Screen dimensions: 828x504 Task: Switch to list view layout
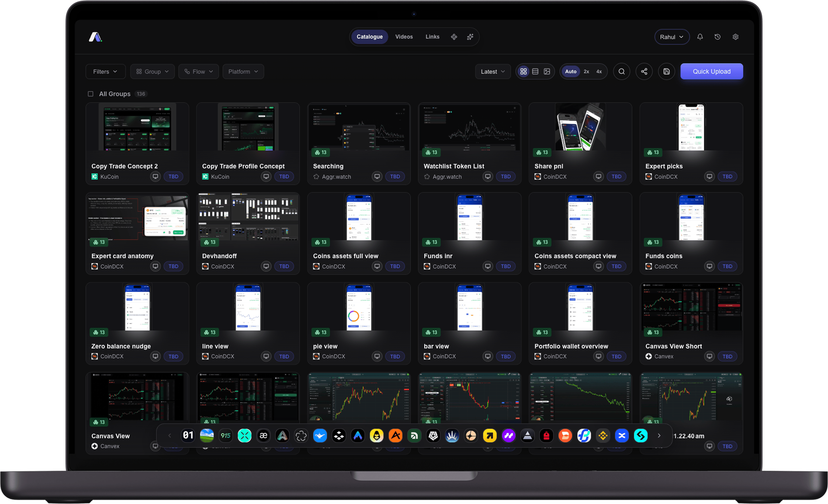[535, 71]
